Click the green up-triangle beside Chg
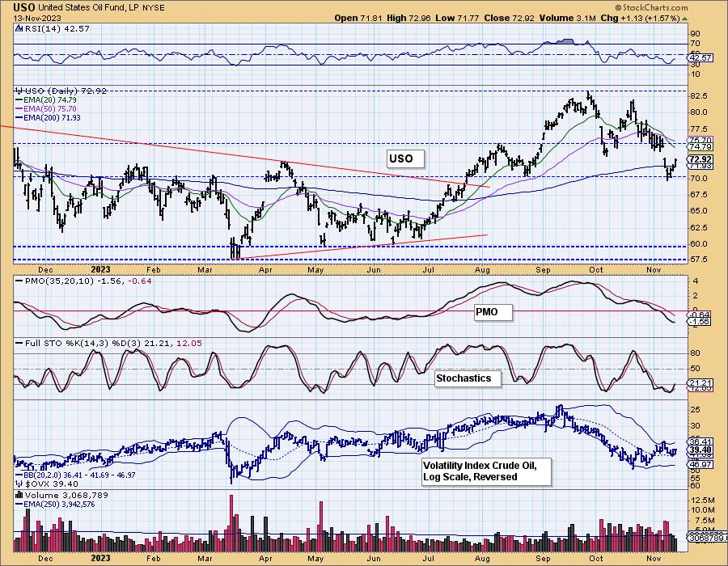Viewport: 728px width, 566px height. point(685,19)
